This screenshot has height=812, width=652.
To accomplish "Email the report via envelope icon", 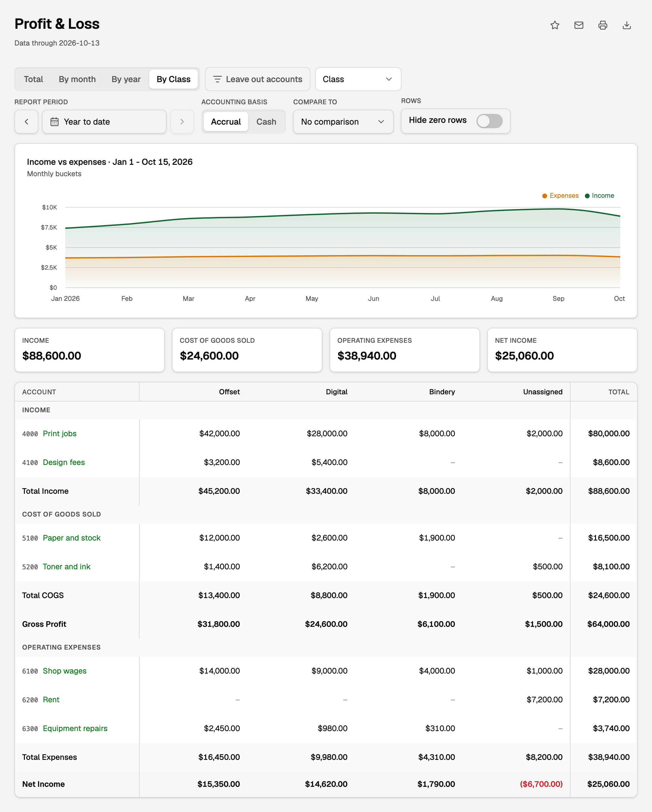I will pos(579,25).
